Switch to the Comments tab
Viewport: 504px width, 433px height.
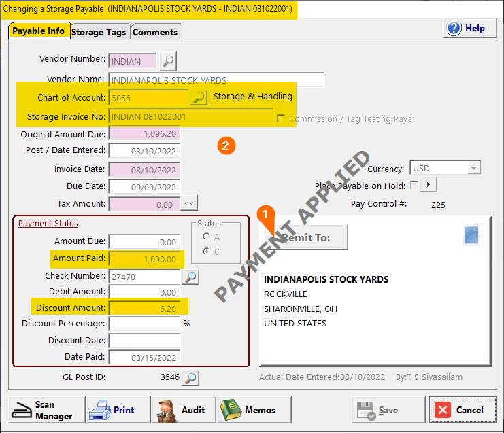(156, 32)
